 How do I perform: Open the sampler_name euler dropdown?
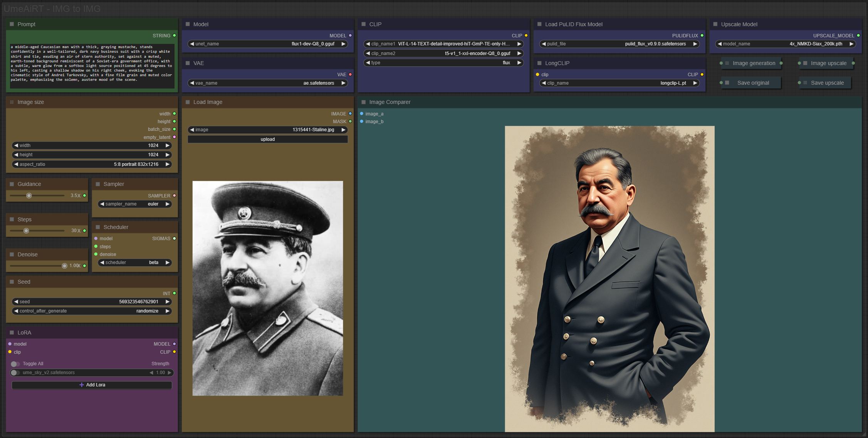point(134,204)
